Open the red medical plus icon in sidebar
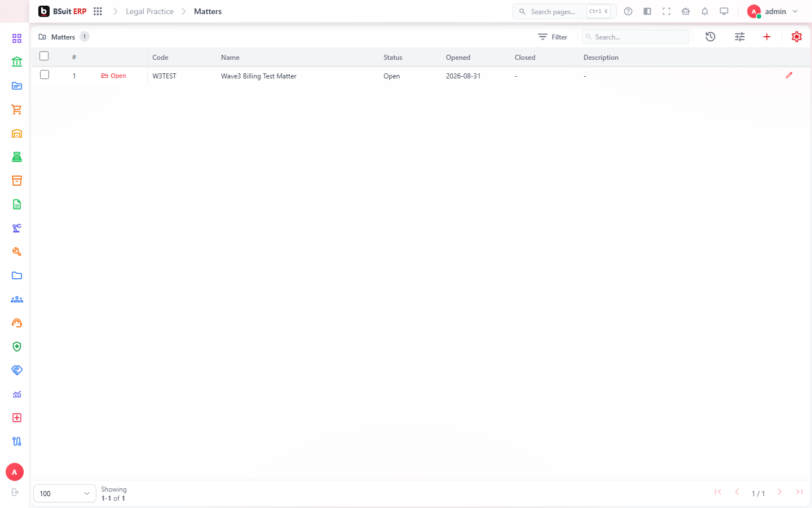Screen dimensions: 812x508 [x=17, y=418]
